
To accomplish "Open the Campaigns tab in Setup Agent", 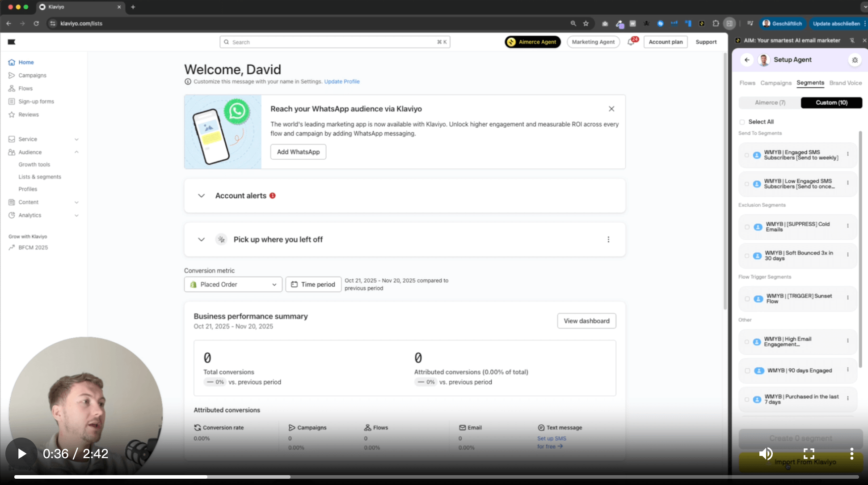I will pos(775,83).
